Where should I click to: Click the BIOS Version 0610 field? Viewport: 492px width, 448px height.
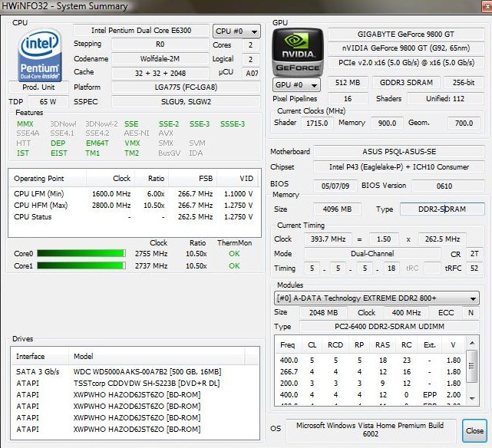coord(448,186)
